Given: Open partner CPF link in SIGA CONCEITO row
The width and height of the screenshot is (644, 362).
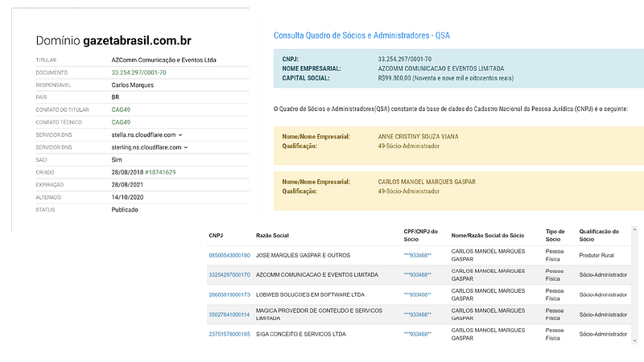Looking at the screenshot, I should point(417,334).
